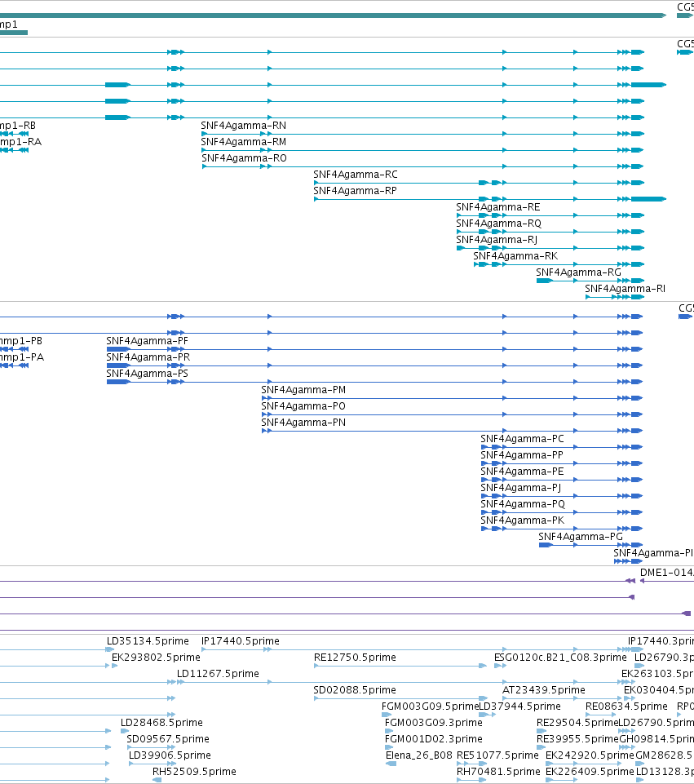Click the SNF4Agamma-PQ protein label
The image size is (694, 784).
(x=523, y=504)
